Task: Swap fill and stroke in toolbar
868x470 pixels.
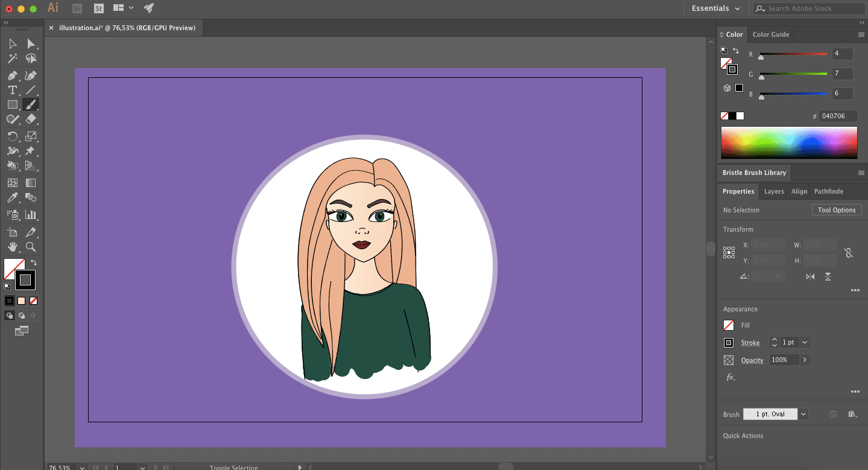Action: tap(34, 262)
